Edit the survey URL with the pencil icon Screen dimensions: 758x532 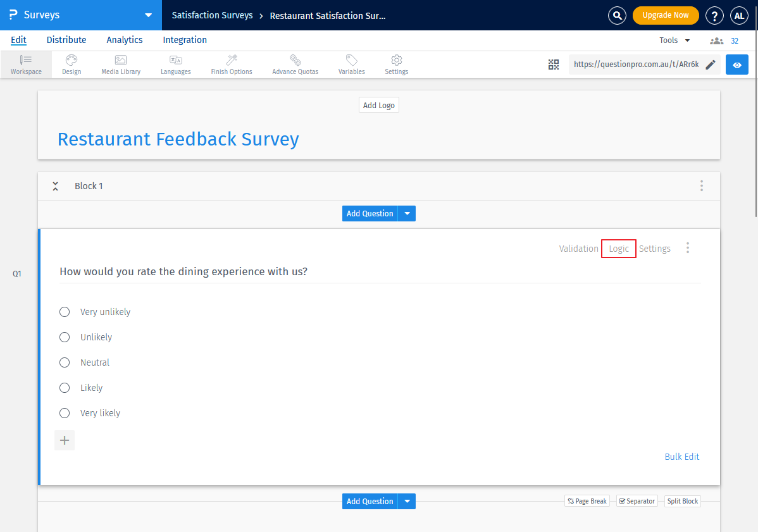click(709, 64)
